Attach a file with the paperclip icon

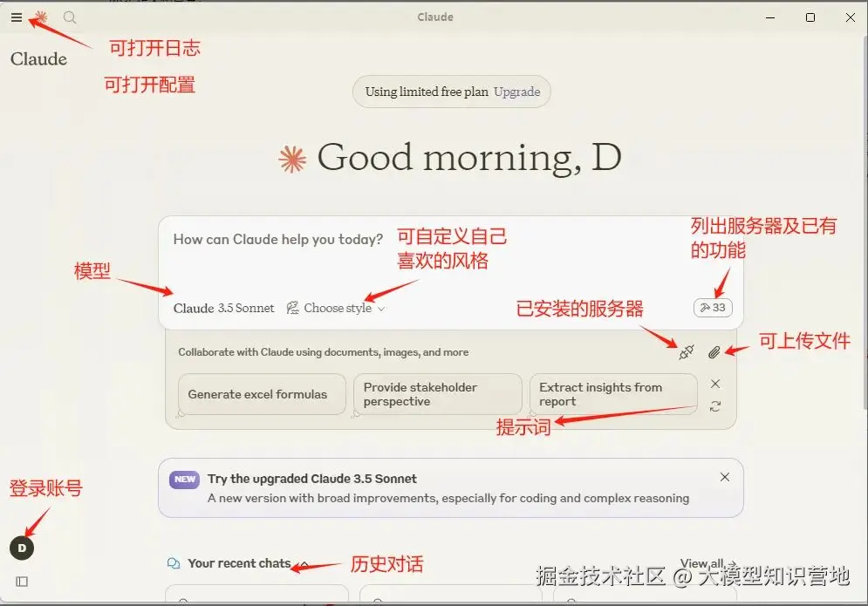coord(714,352)
